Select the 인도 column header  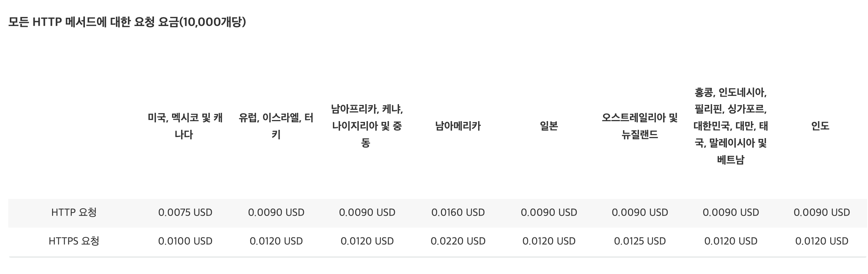[820, 126]
